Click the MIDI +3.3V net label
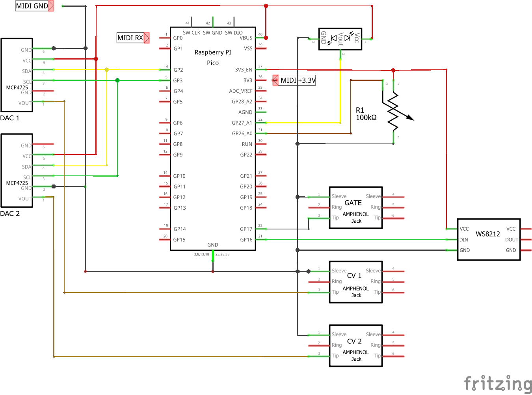Viewport: 532px width, 395px height. pyautogui.click(x=298, y=80)
